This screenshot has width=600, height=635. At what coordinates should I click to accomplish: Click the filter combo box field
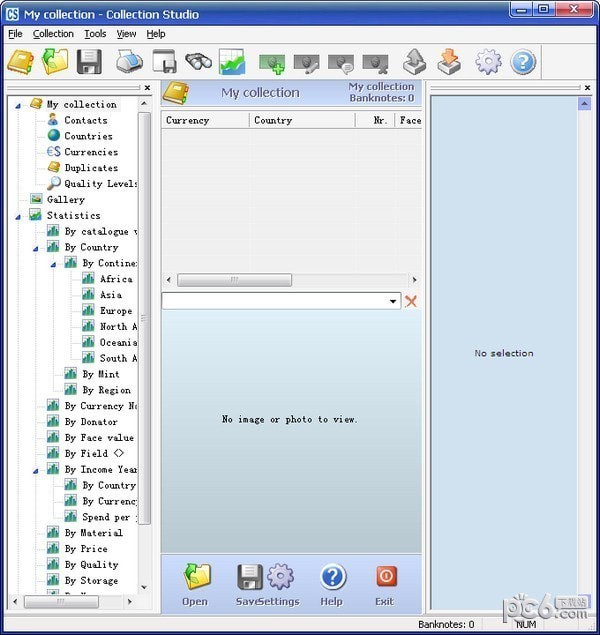click(281, 301)
